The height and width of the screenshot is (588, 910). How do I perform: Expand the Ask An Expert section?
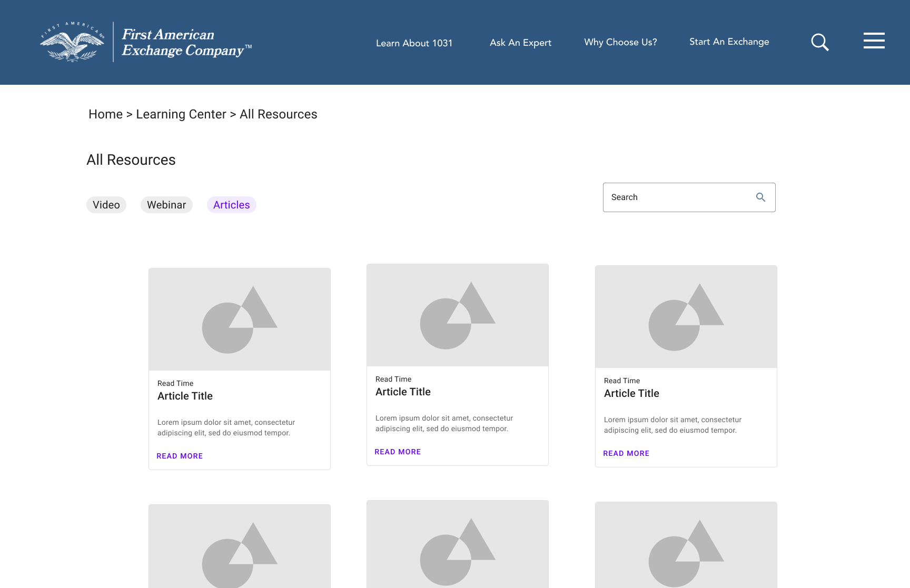click(x=520, y=43)
